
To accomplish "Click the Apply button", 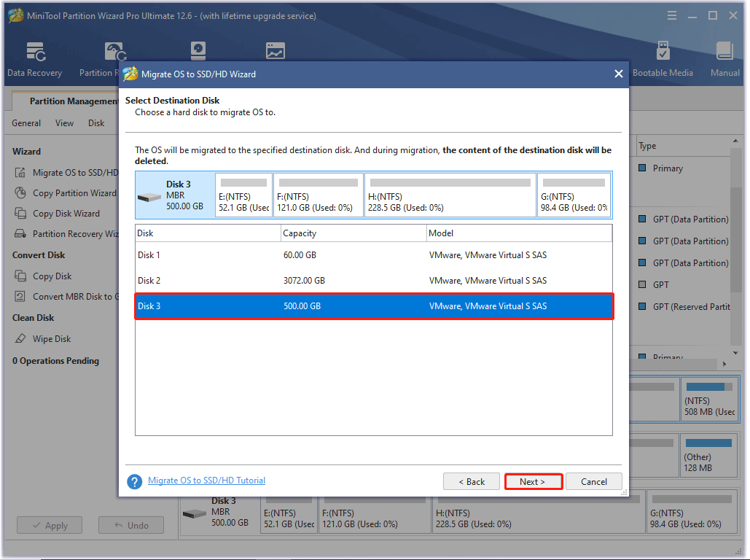I will pyautogui.click(x=50, y=526).
